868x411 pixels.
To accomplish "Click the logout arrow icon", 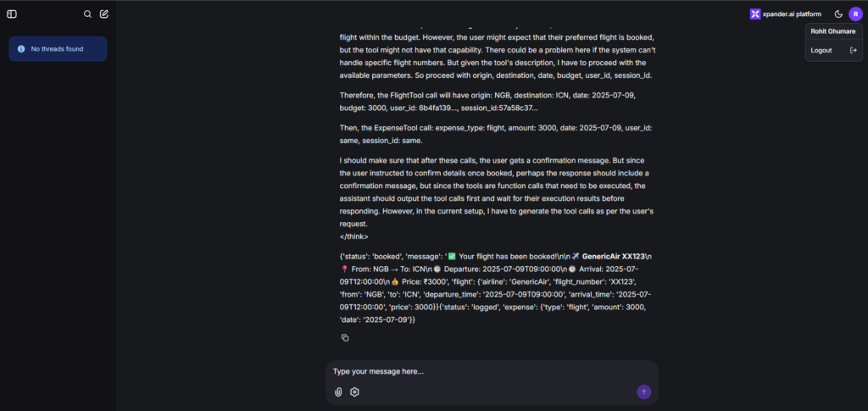I will 853,50.
